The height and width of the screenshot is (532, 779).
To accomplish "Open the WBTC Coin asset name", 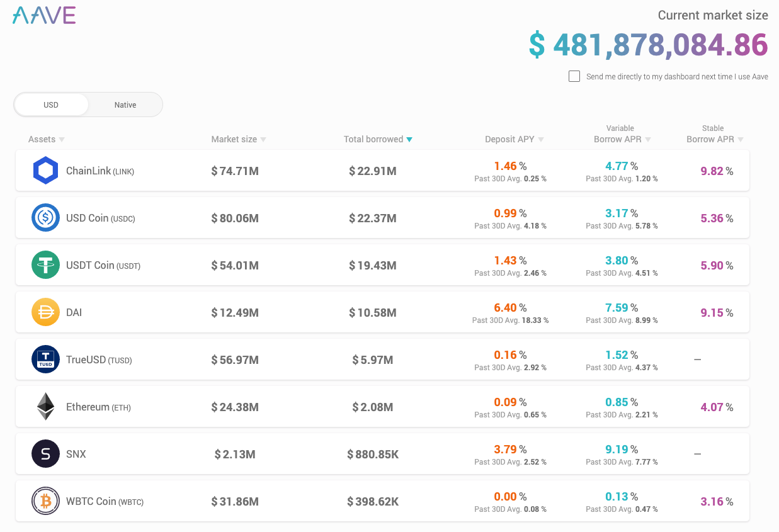I will 105,501.
